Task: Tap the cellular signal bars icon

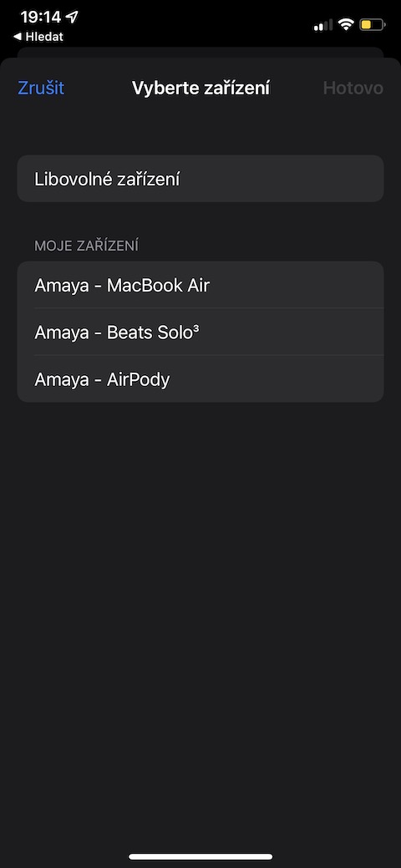Action: coord(323,25)
